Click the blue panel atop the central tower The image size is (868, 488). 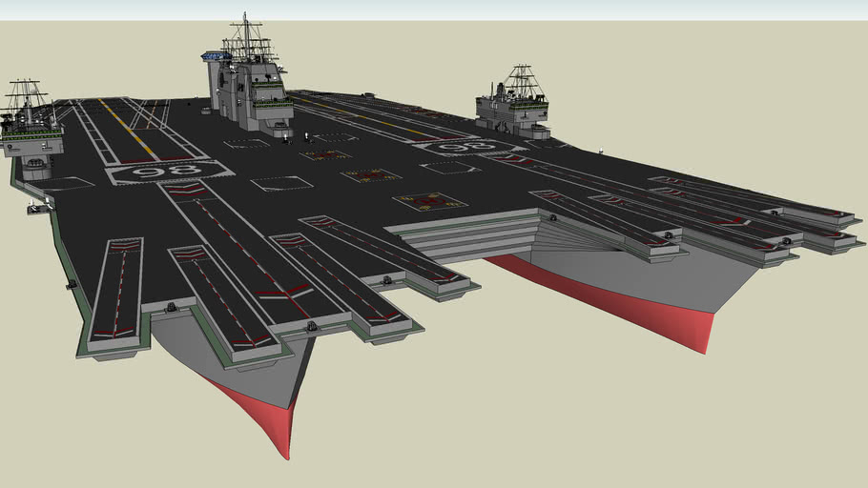216,57
